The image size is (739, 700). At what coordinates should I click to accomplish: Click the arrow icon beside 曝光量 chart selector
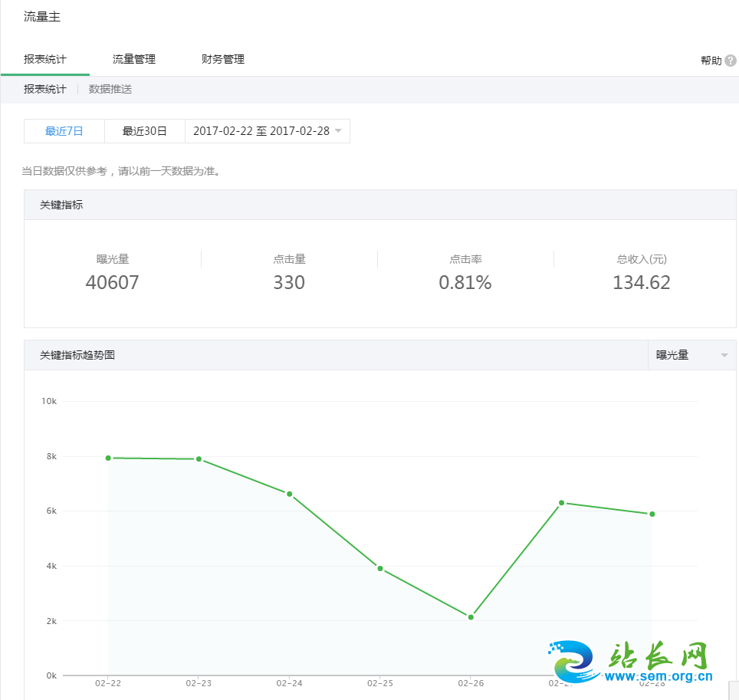click(x=724, y=356)
